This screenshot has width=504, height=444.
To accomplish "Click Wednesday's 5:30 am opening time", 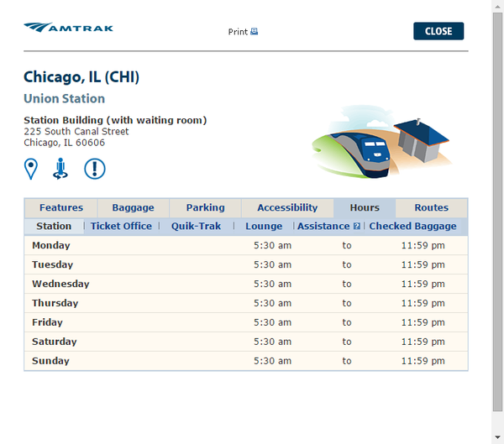I will click(272, 284).
